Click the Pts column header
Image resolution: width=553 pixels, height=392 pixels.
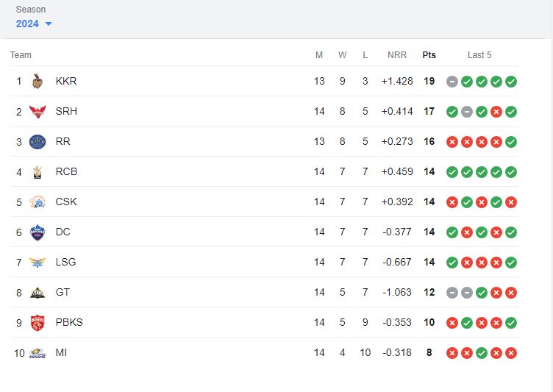click(x=429, y=55)
